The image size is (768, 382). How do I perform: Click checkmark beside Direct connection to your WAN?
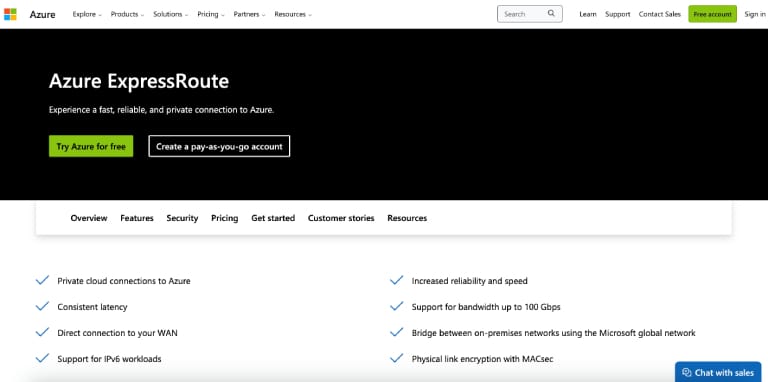(x=43, y=333)
